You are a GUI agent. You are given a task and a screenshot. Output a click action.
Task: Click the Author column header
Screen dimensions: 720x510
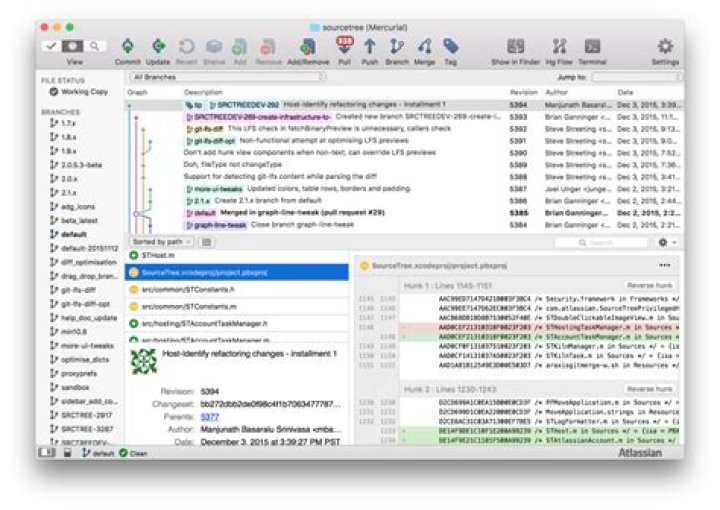pyautogui.click(x=557, y=92)
